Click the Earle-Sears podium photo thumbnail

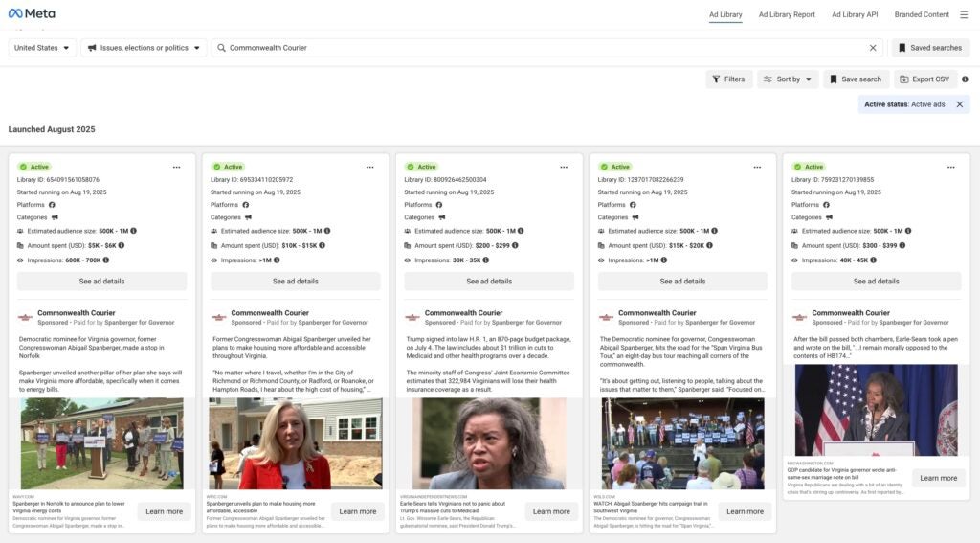tap(876, 409)
